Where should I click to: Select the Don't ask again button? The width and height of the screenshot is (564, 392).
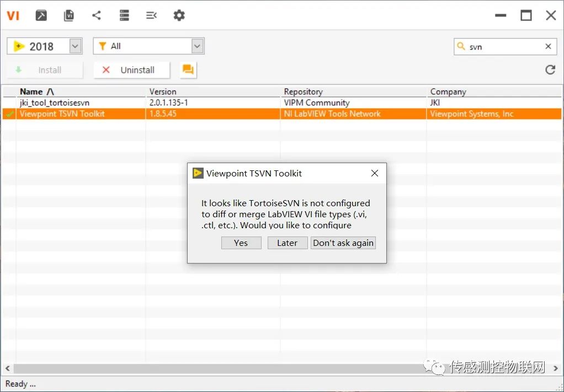point(343,243)
